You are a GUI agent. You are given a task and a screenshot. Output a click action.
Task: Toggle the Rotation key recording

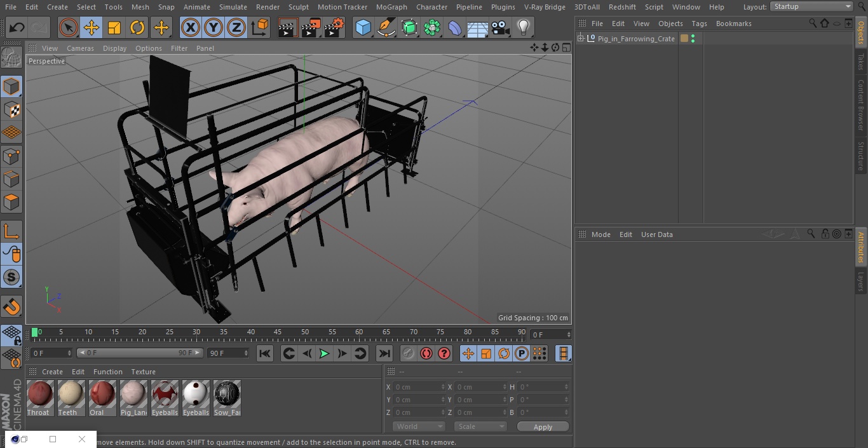point(504,353)
